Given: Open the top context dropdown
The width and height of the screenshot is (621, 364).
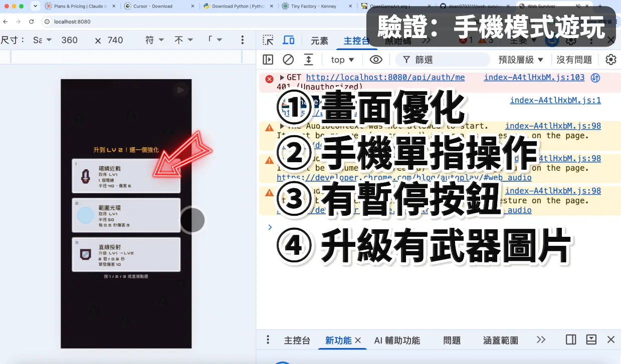Looking at the screenshot, I should pos(343,60).
